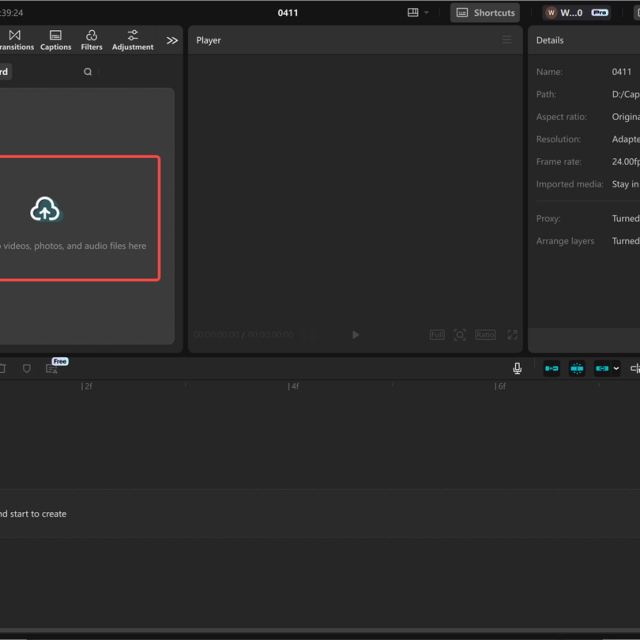Image resolution: width=640 pixels, height=640 pixels.
Task: Click the microphone record voiceover icon
Action: (517, 368)
